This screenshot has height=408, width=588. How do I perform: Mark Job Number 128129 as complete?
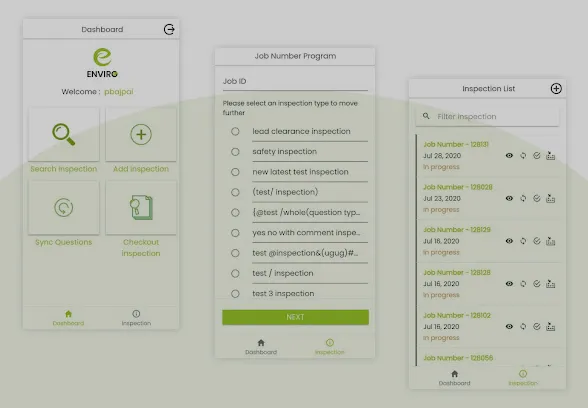[x=537, y=241]
